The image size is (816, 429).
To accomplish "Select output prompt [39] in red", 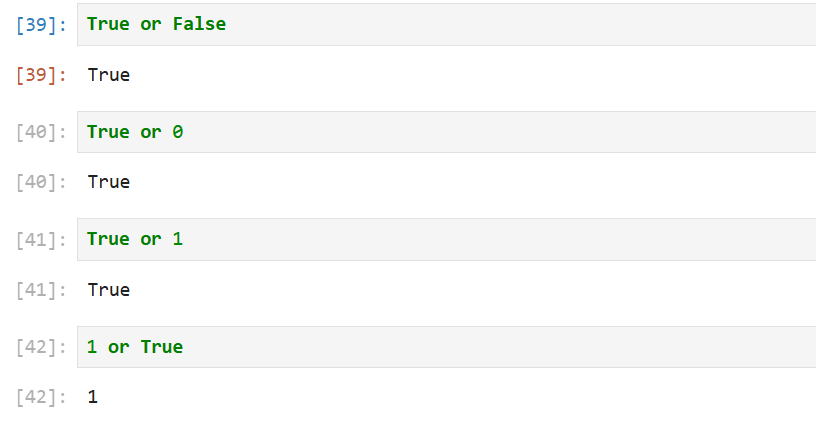I will [41, 75].
